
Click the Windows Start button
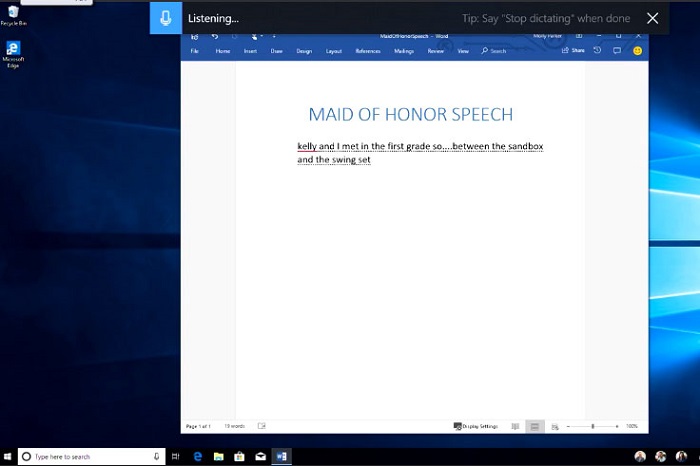[9, 456]
